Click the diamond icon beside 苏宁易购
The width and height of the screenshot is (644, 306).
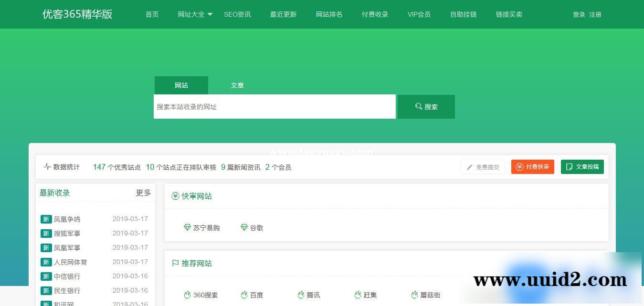(188, 228)
